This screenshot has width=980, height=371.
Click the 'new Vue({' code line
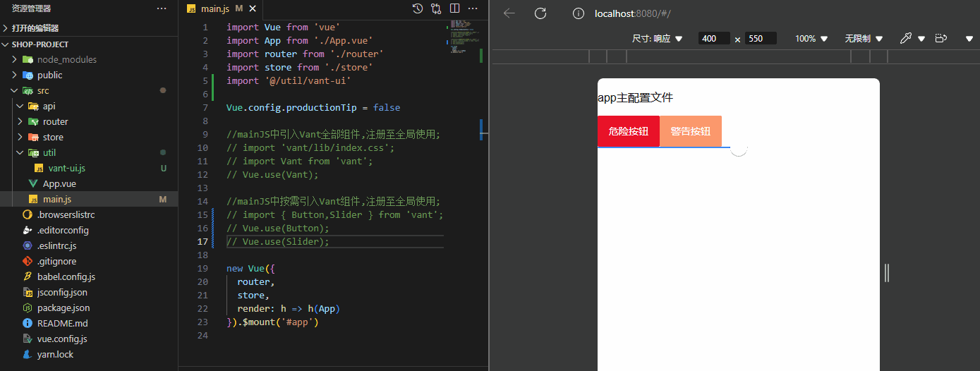coord(250,269)
